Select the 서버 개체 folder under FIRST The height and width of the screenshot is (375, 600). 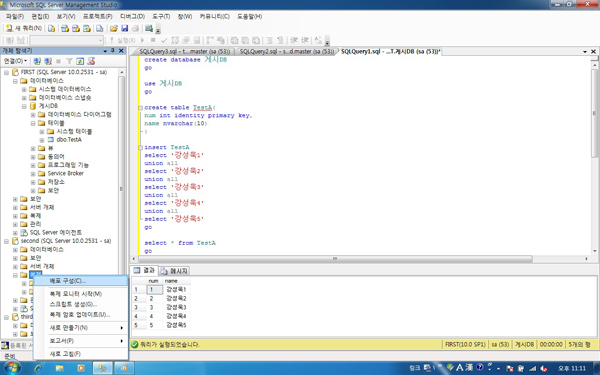pos(42,207)
